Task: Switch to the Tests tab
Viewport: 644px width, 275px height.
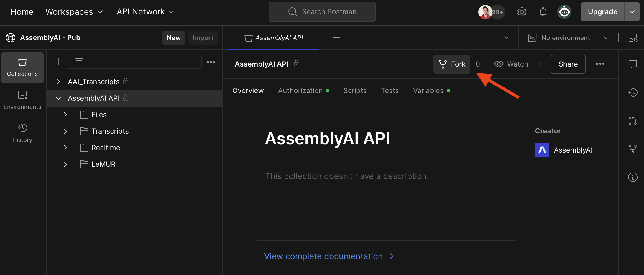Action: pyautogui.click(x=390, y=91)
